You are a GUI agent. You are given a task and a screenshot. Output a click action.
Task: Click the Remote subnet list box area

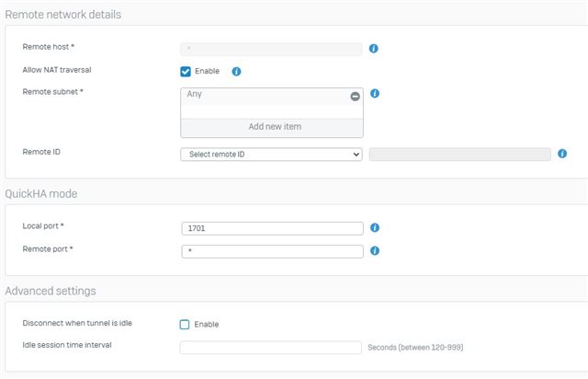pyautogui.click(x=272, y=112)
